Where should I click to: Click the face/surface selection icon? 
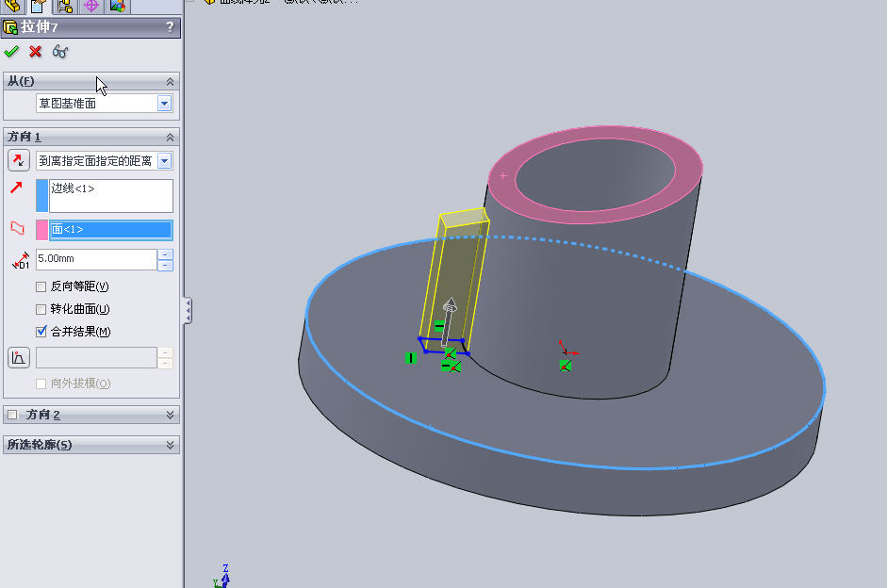pyautogui.click(x=18, y=228)
